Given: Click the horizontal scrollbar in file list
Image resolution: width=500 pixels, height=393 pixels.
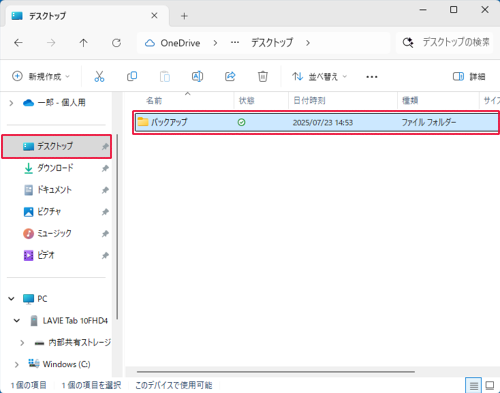Looking at the screenshot, I should [276, 371].
